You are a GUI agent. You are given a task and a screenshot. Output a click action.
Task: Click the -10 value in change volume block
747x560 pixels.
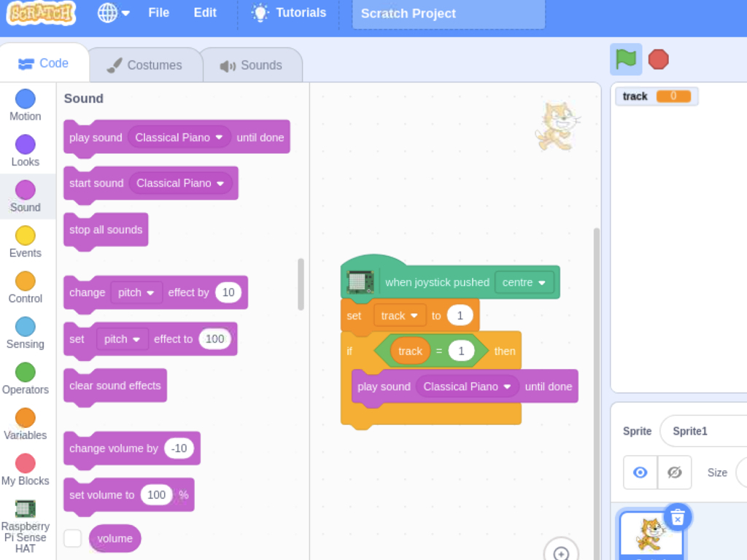179,448
